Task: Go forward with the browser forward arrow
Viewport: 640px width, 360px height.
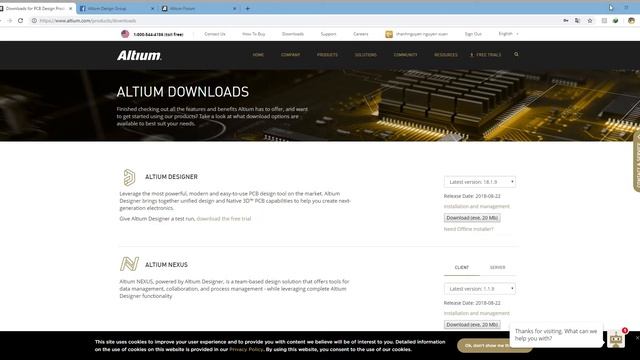Action: tap(9, 20)
